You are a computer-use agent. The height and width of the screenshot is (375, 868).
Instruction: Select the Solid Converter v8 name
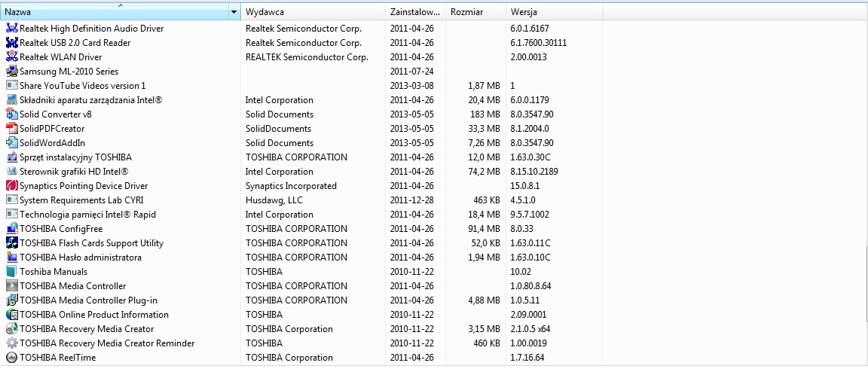56,114
